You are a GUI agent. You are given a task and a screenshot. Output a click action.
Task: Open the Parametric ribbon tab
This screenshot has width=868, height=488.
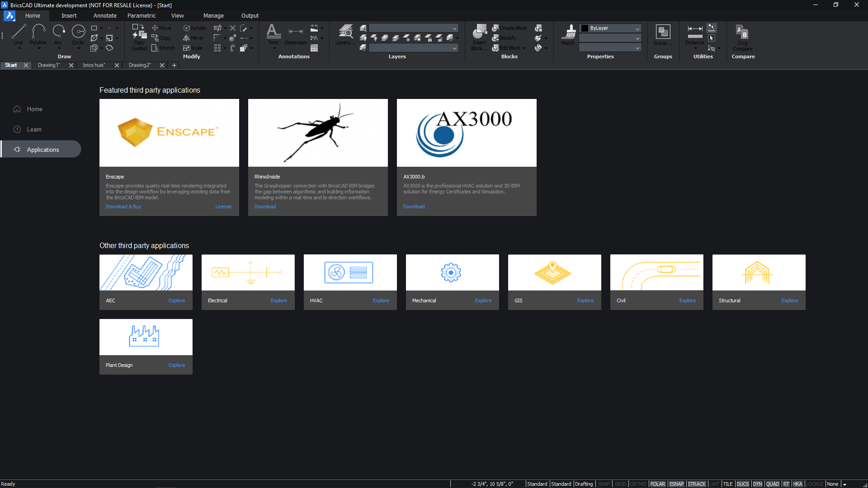pyautogui.click(x=142, y=15)
